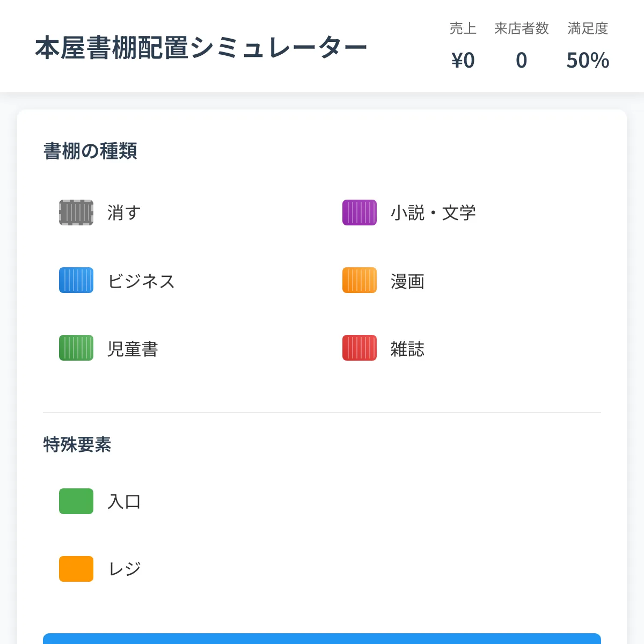Click the 来店者数 counter value
This screenshot has width=644, height=644.
pos(521,60)
